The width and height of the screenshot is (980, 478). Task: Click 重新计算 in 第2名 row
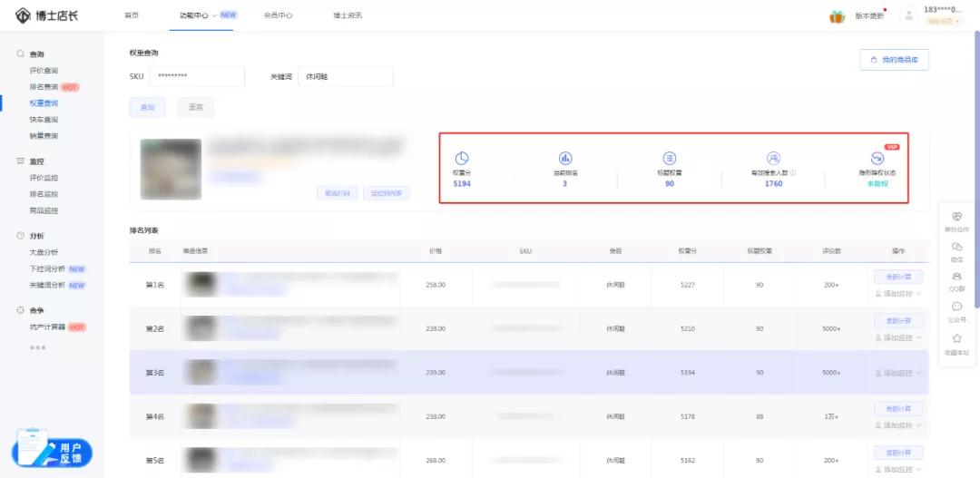tap(898, 320)
